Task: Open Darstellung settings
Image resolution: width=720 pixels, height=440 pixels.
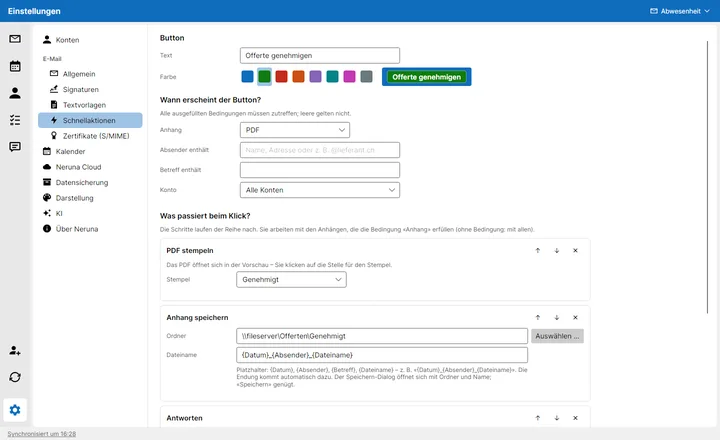Action: [90, 198]
